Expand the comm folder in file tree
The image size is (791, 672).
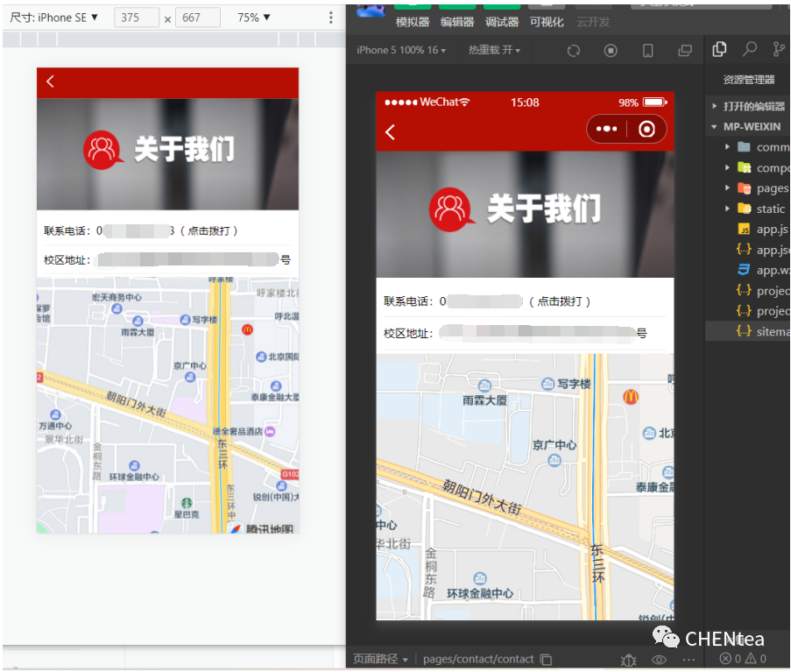pos(757,147)
